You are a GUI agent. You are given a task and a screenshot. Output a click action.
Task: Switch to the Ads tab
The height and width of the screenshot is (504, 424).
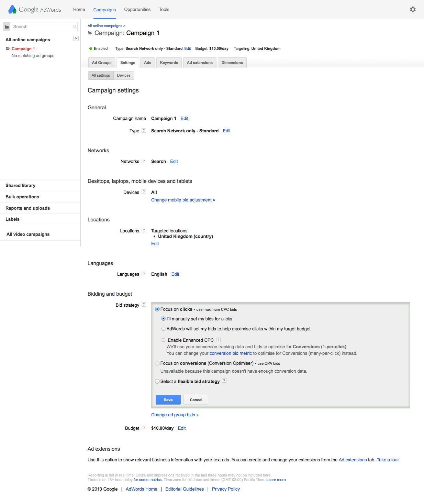[148, 63]
